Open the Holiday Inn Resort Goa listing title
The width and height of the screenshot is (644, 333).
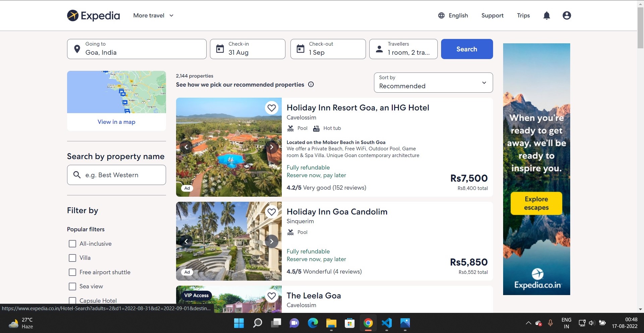coord(358,108)
